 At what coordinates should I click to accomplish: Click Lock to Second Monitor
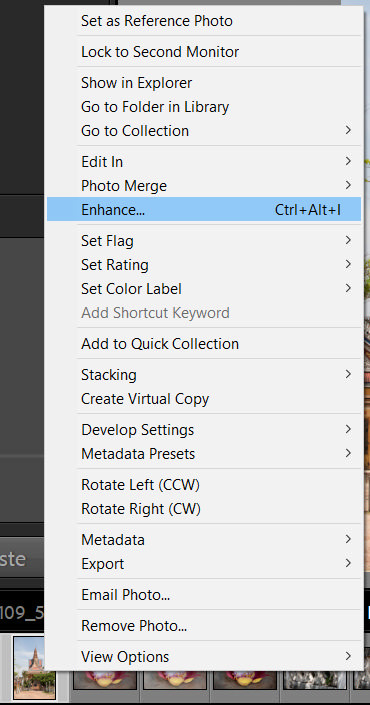coord(204,52)
